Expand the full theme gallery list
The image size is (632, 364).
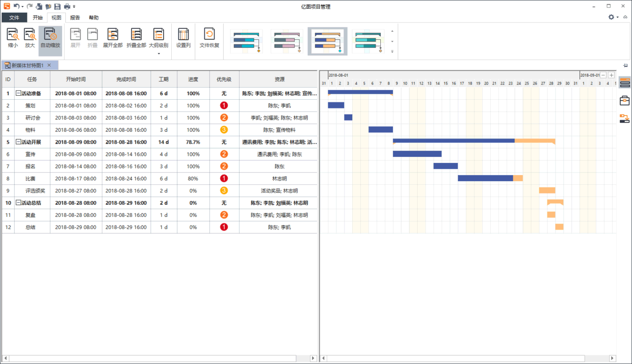click(392, 51)
